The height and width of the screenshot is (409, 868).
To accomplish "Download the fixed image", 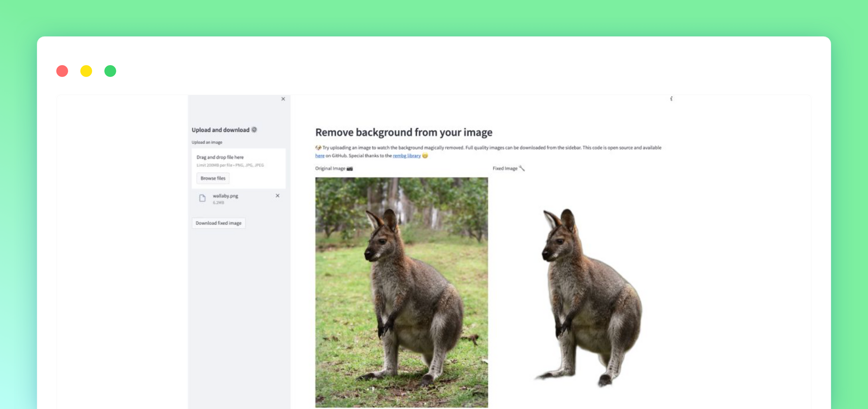I will [218, 223].
